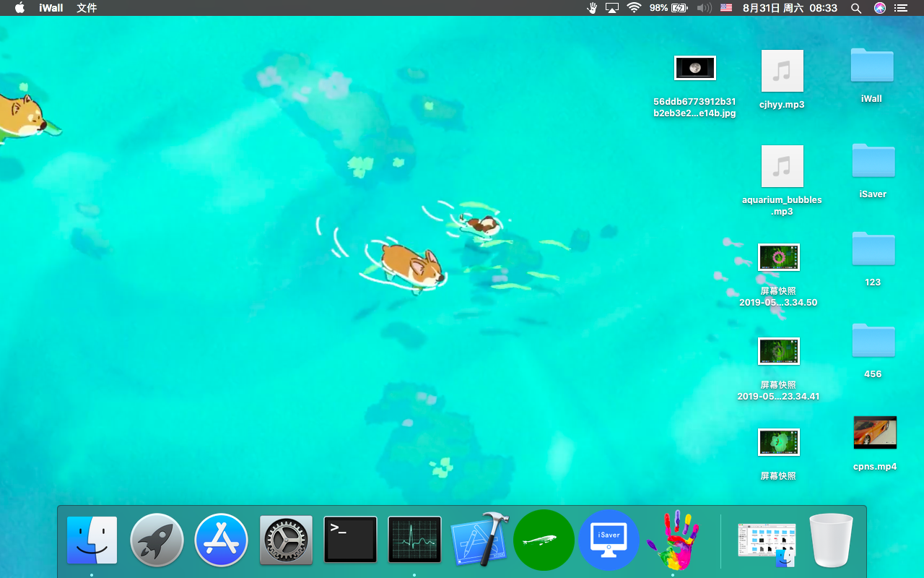The image size is (924, 578).
Task: Open the Trash in the Dock
Action: [x=832, y=540]
